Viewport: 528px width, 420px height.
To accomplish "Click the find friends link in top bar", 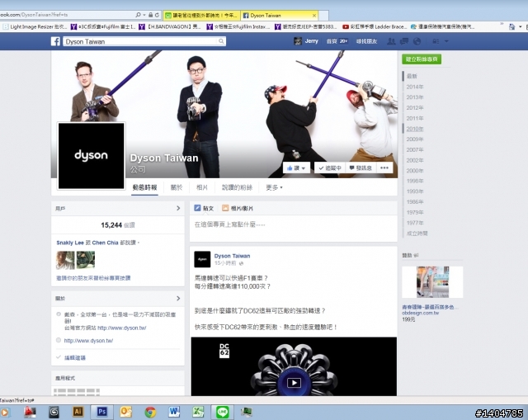I will tap(366, 41).
